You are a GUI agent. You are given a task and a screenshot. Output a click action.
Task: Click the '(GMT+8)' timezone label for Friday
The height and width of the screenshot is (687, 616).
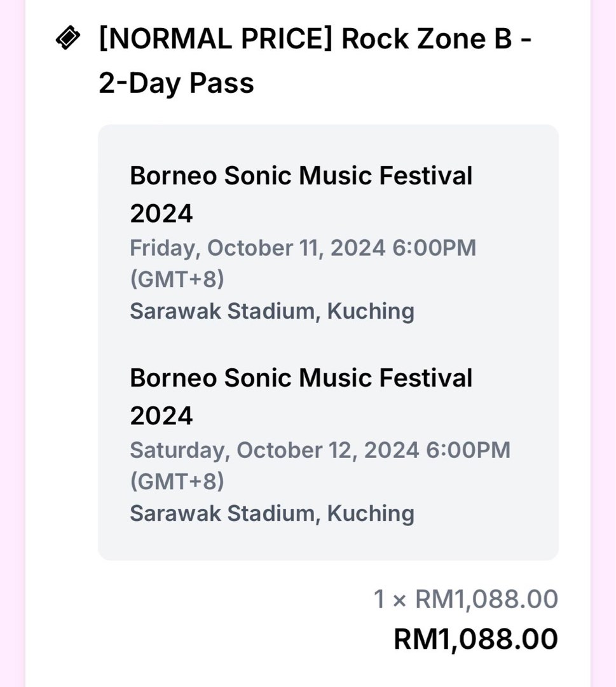click(177, 279)
